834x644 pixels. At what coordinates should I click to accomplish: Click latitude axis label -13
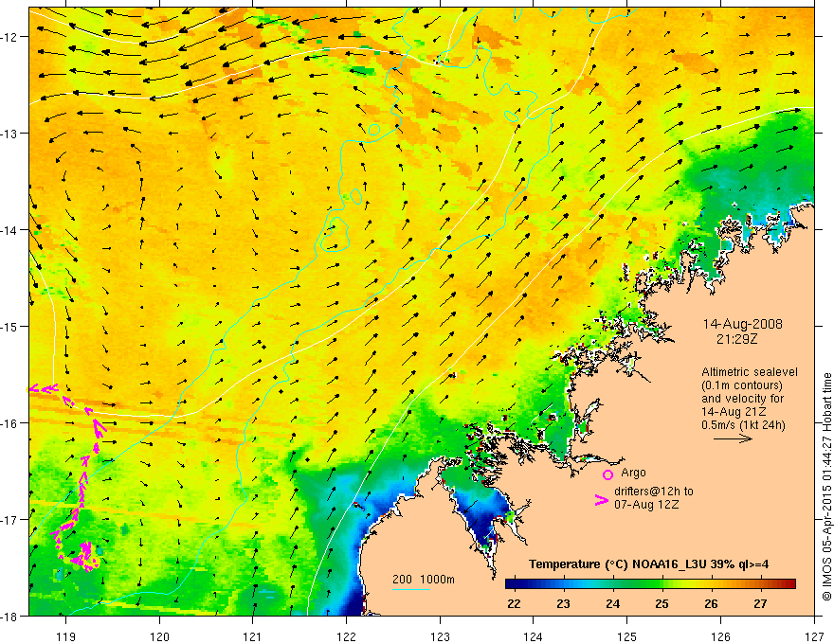[9, 134]
